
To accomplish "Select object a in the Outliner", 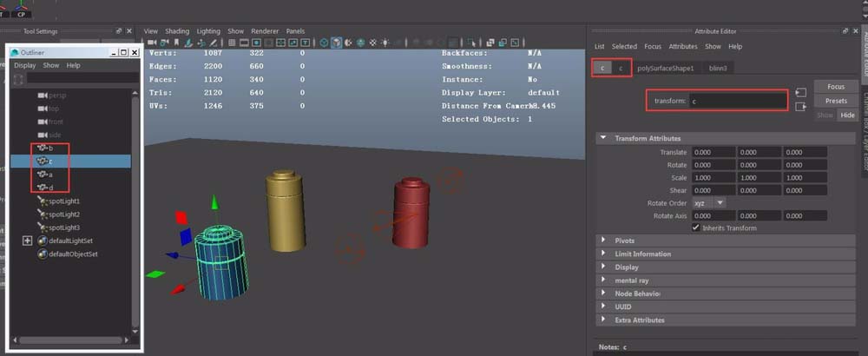I will [50, 175].
